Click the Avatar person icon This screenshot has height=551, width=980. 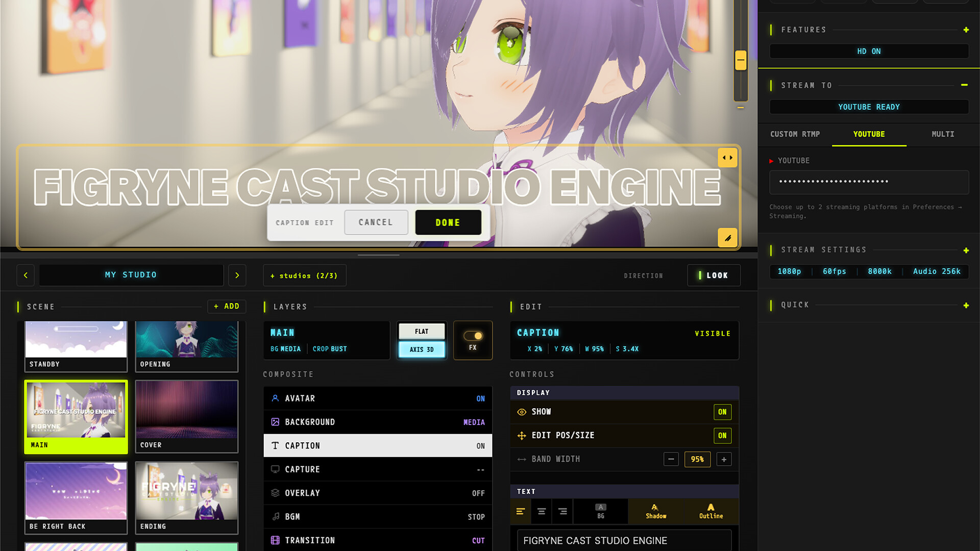[x=275, y=398]
